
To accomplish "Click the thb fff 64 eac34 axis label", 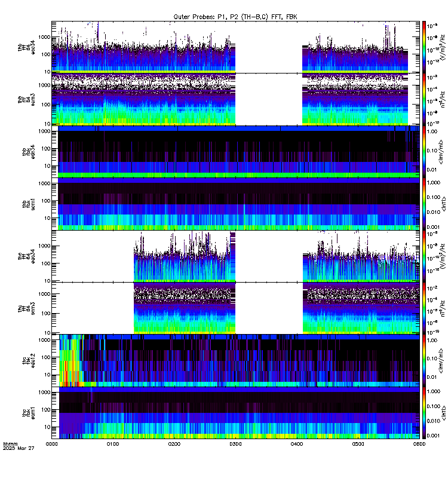I will (x=26, y=47).
